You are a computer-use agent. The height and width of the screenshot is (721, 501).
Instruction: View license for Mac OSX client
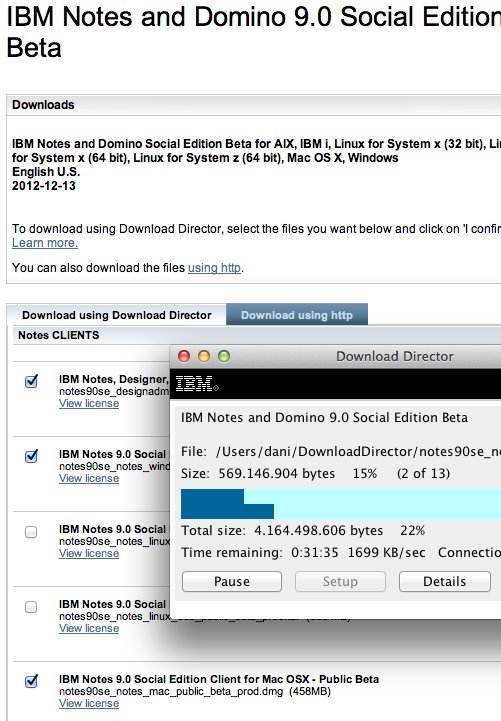pyautogui.click(x=89, y=703)
